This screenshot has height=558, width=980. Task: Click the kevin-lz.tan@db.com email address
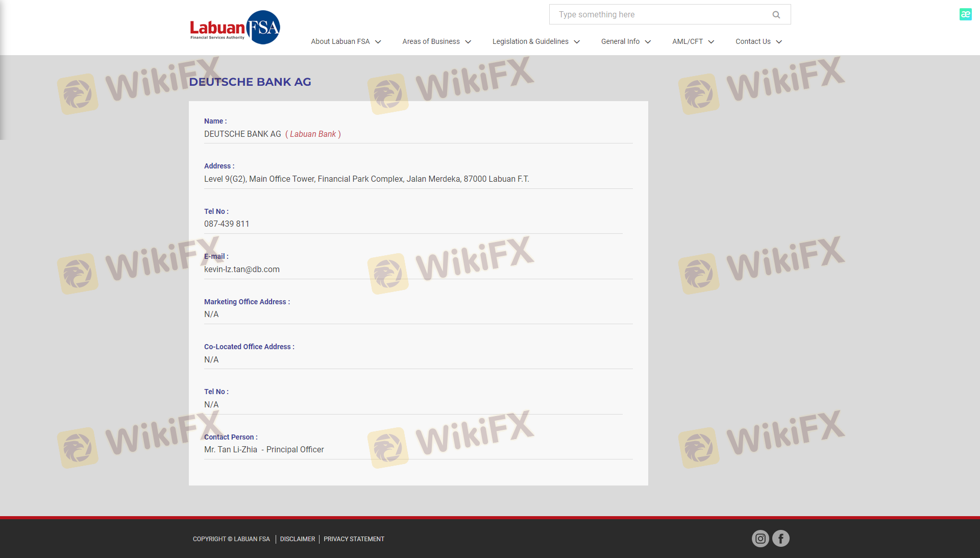[x=242, y=269]
